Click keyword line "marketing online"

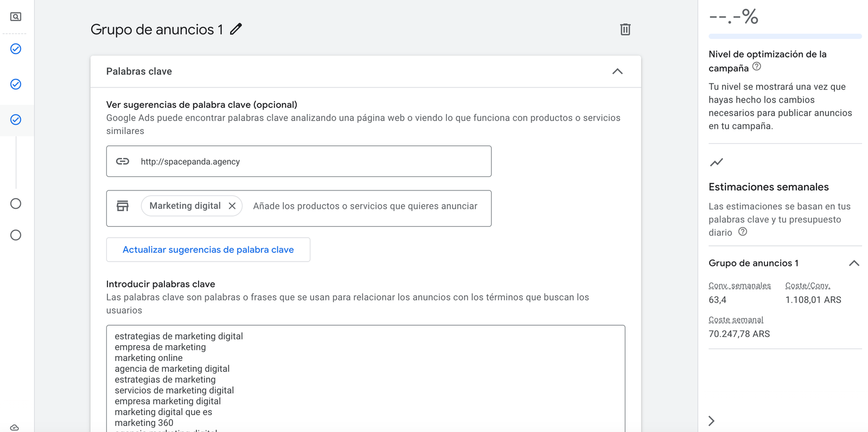[149, 358]
